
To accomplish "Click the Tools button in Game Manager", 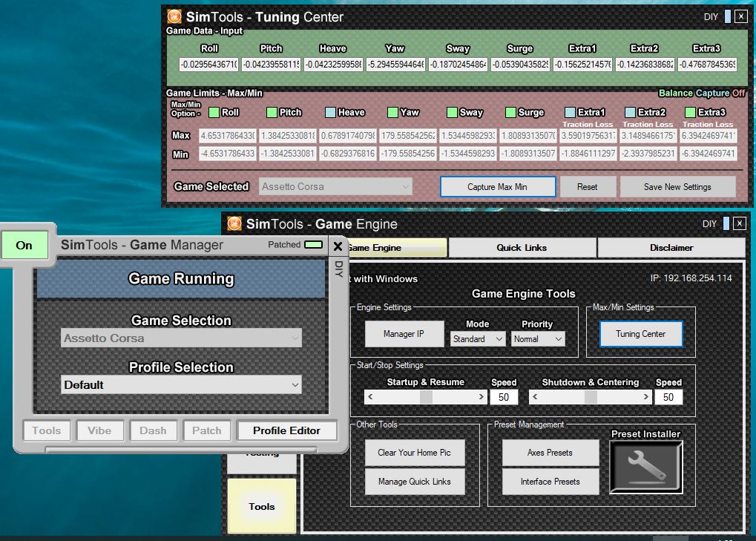I will (47, 430).
